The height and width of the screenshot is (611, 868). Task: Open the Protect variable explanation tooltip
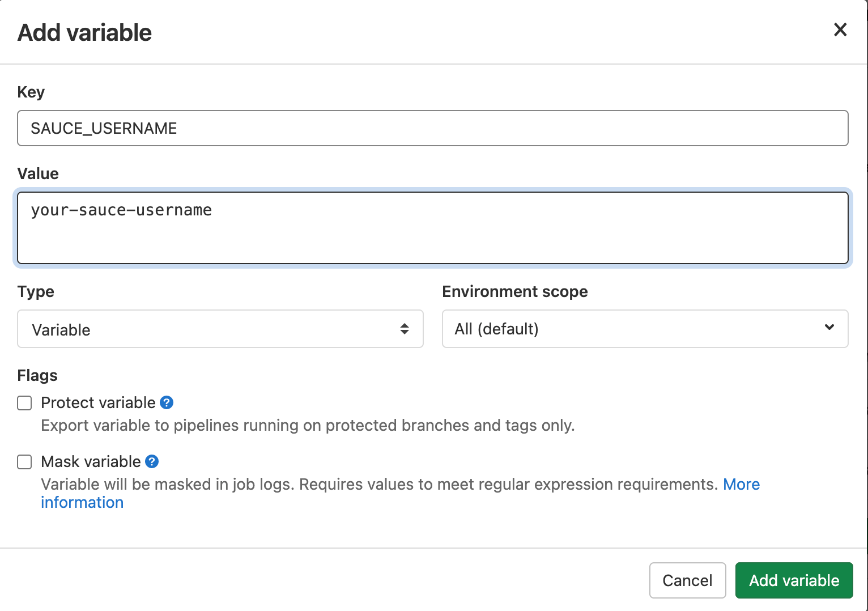pyautogui.click(x=166, y=402)
